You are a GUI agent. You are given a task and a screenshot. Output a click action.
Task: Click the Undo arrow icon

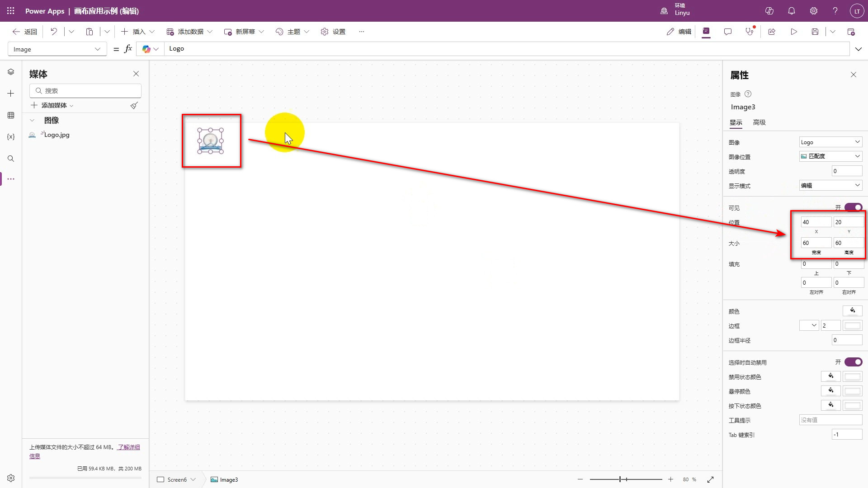click(x=54, y=32)
